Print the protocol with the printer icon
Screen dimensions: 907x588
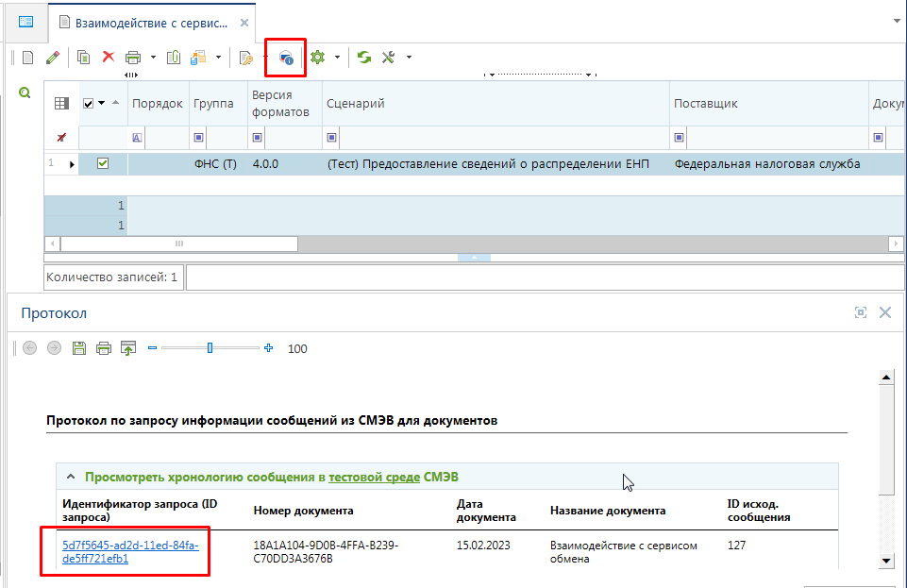click(x=104, y=348)
